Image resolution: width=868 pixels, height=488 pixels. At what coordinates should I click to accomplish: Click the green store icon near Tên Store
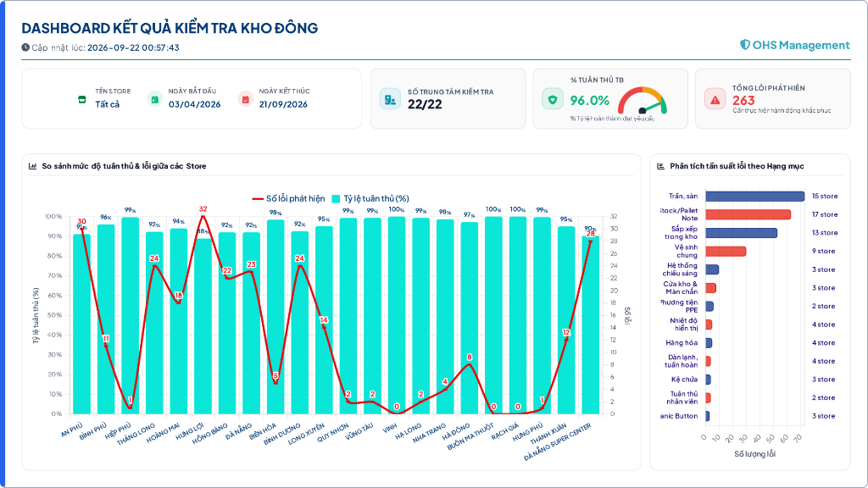(x=82, y=100)
